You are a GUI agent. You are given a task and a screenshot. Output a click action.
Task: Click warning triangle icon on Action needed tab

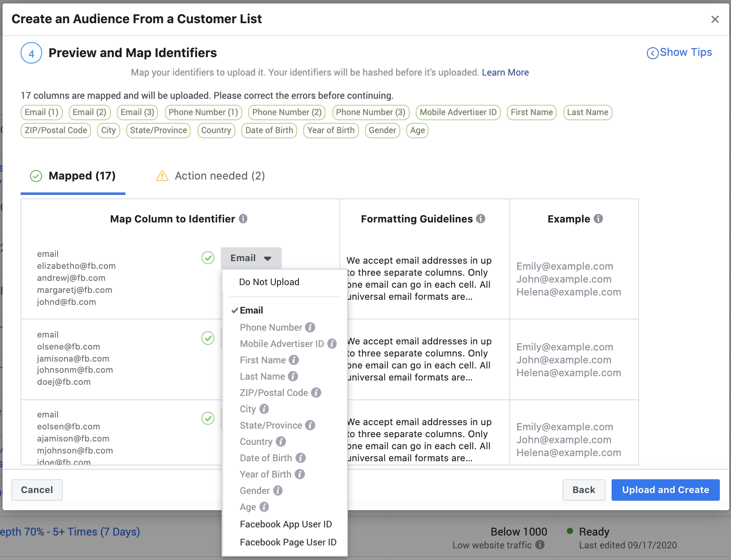[x=162, y=176]
